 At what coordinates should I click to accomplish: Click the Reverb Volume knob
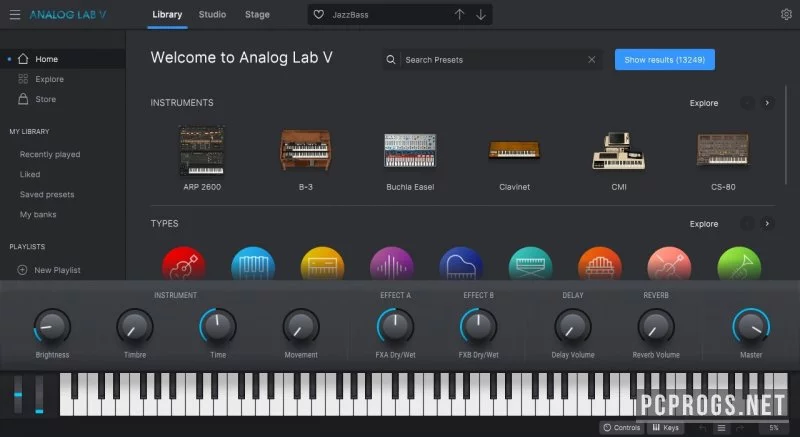coord(656,326)
